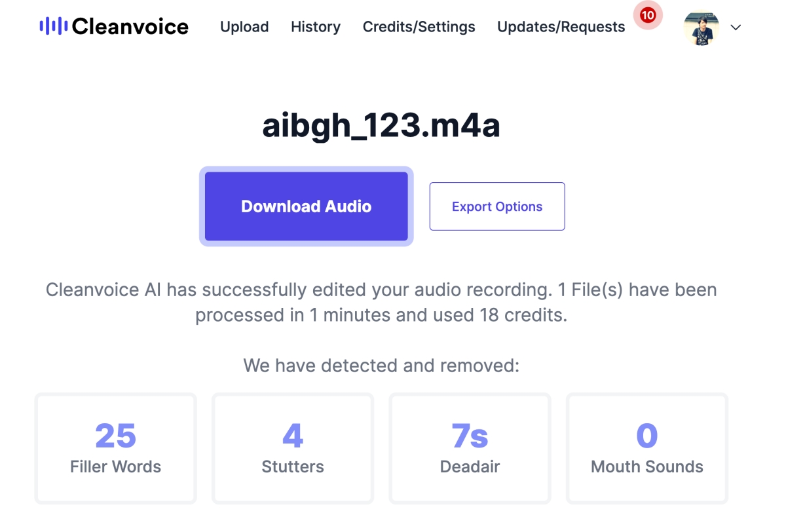Click the 0 Mouth Sounds card
The height and width of the screenshot is (532, 786).
[647, 449]
